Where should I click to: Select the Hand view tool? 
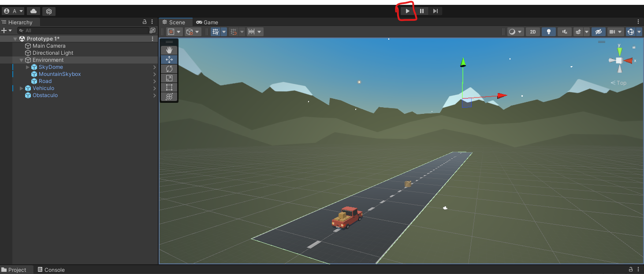(169, 50)
